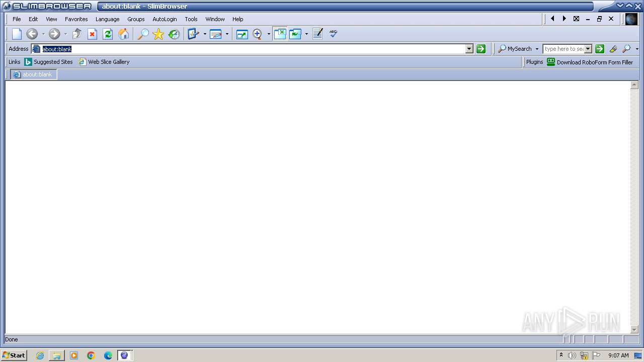The image size is (644, 362).
Task: Open the Windows Start button
Action: 14,355
